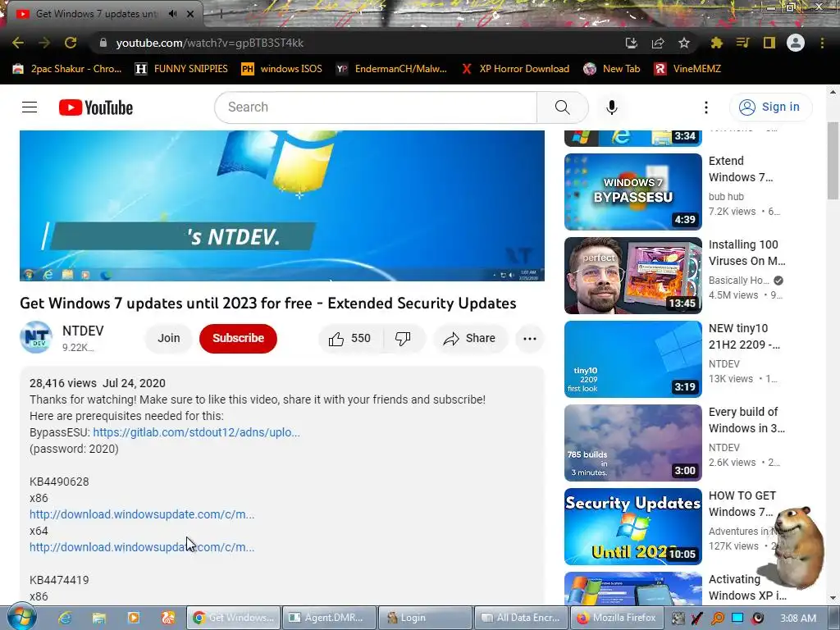Open the KB4490628 x86 download link
This screenshot has width=840, height=630.
coord(142,514)
